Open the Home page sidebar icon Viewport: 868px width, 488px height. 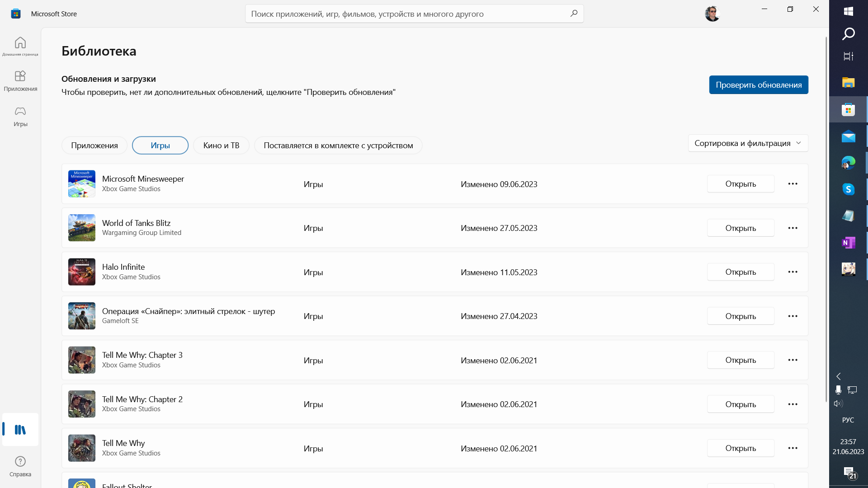(20, 46)
